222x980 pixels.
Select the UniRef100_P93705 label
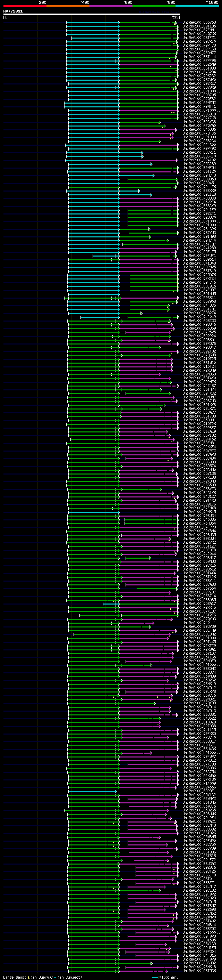tap(199, 95)
